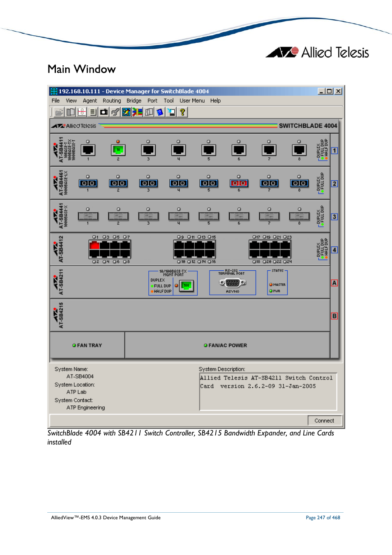The width and height of the screenshot is (392, 555).
Task: Click the RS-232 ASYN0 terminal port connector
Action: pyautogui.click(x=233, y=283)
